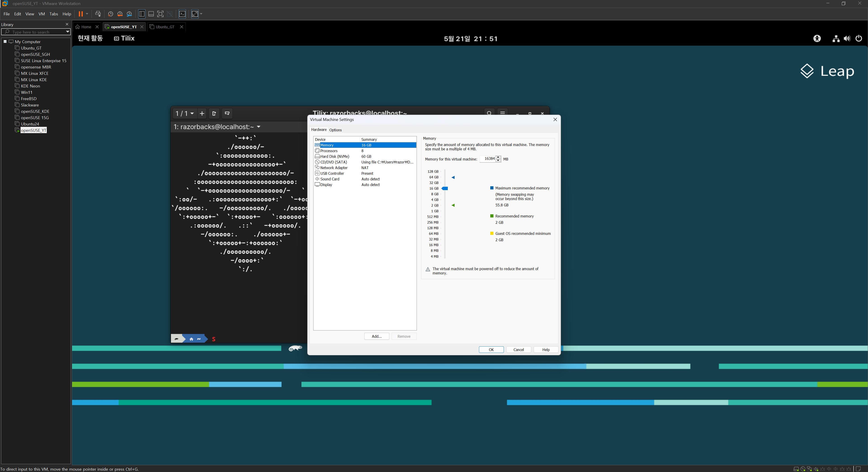This screenshot has width=868, height=472.
Task: Switch to the Options tab
Action: click(335, 130)
